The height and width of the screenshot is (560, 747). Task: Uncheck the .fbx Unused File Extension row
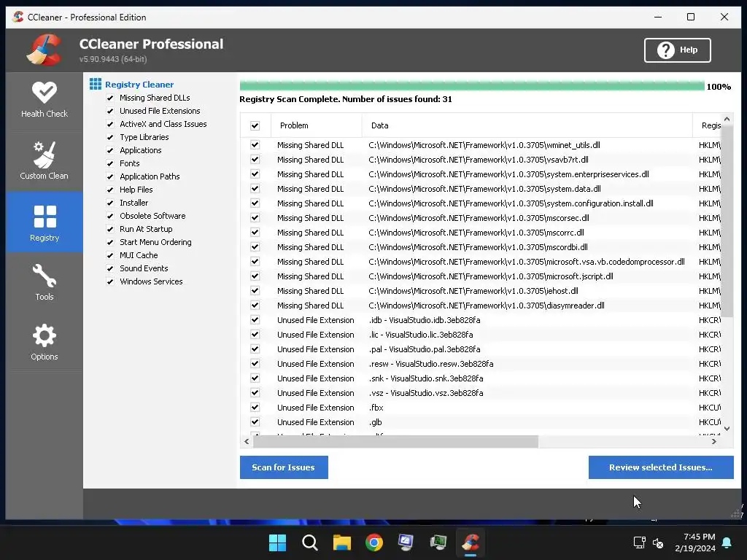coord(255,407)
